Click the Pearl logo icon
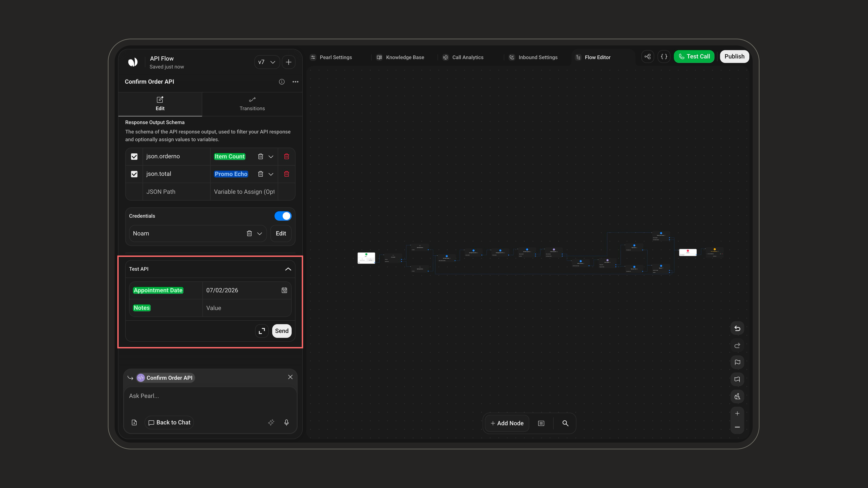This screenshot has width=868, height=488. click(133, 62)
